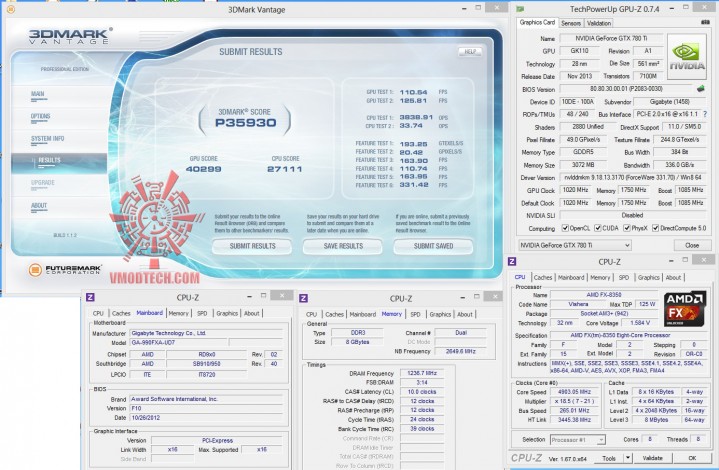Select Graphics tab in CPU-Z Mainboard window

click(x=227, y=313)
